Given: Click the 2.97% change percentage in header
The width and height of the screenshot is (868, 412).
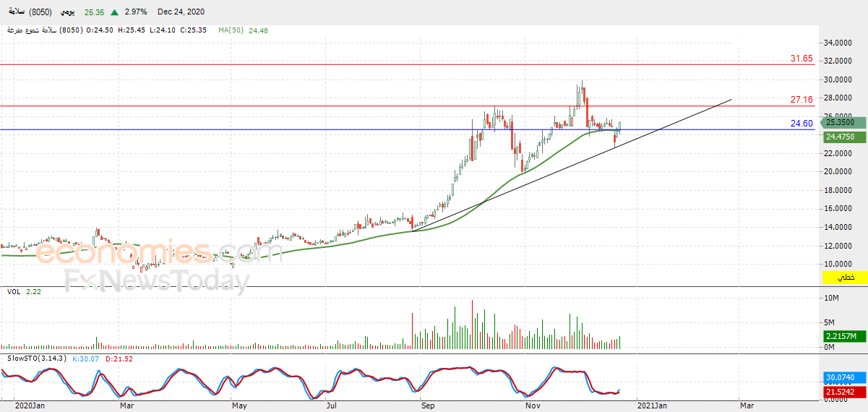Looking at the screenshot, I should [x=136, y=12].
